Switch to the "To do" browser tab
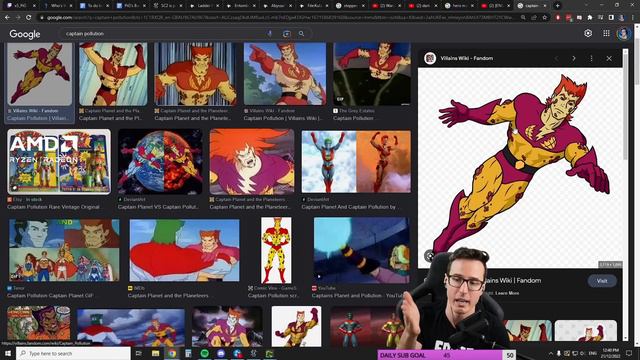 point(95,6)
